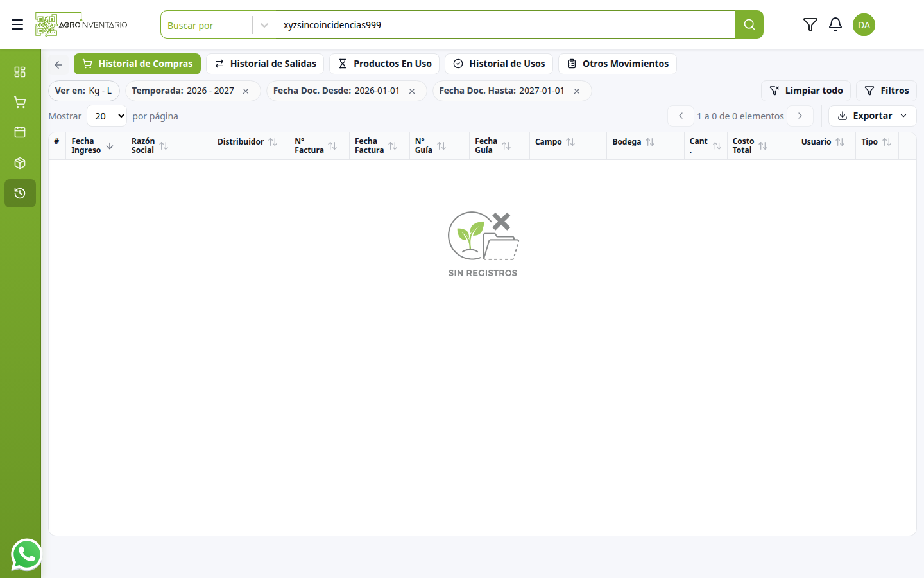Sort by Bodega column
This screenshot has width=924, height=578.
pos(650,142)
